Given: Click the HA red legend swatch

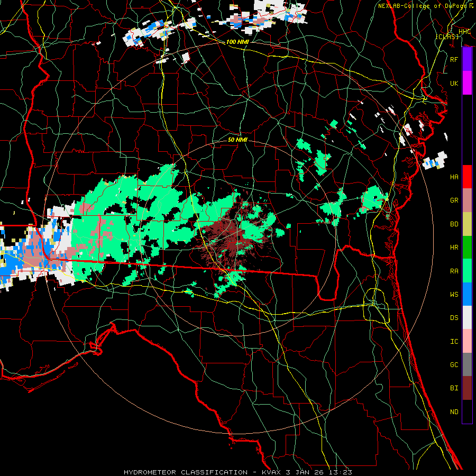Looking at the screenshot, I should 467,177.
